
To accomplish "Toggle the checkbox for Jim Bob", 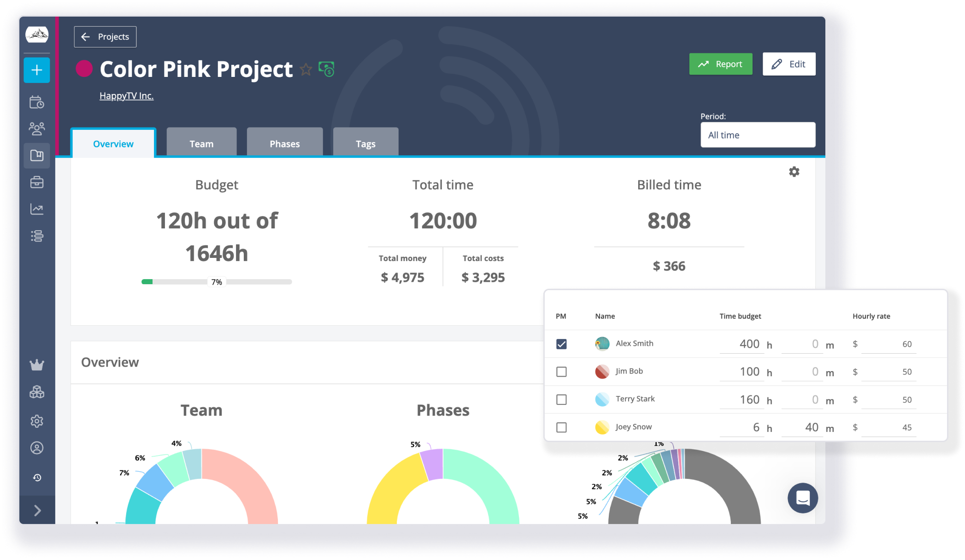I will click(561, 371).
